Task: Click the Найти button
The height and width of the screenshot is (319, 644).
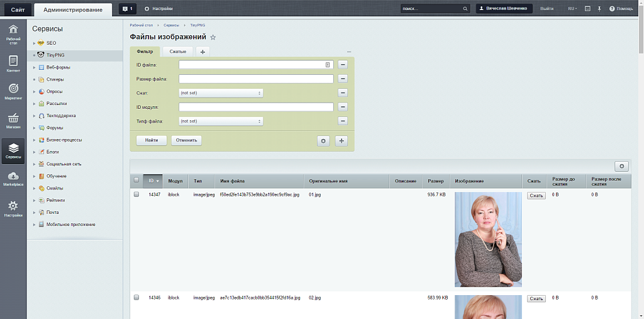Action: point(152,140)
